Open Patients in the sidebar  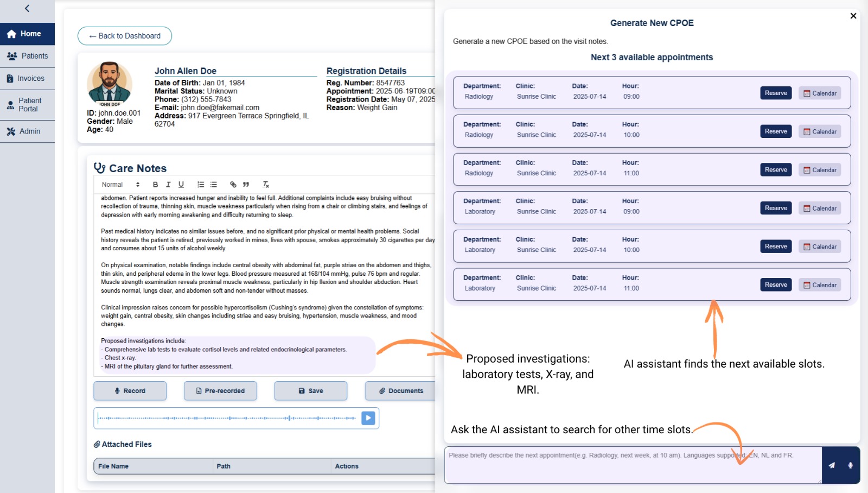click(28, 56)
